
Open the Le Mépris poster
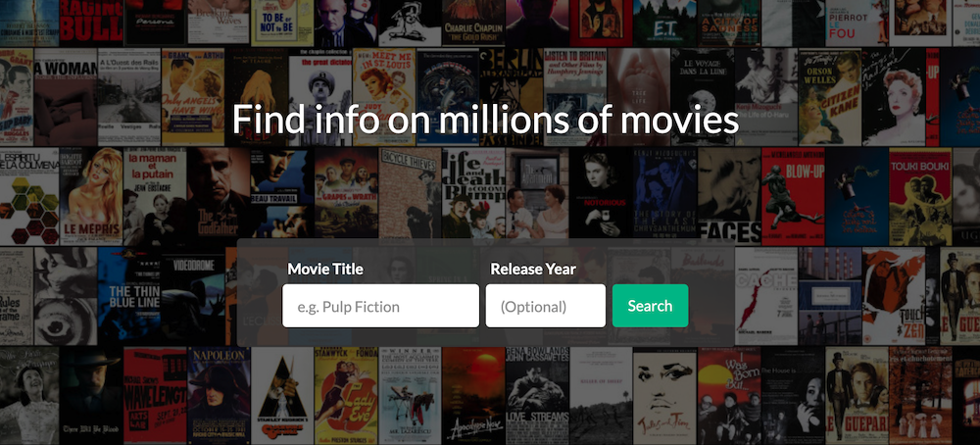click(91, 197)
